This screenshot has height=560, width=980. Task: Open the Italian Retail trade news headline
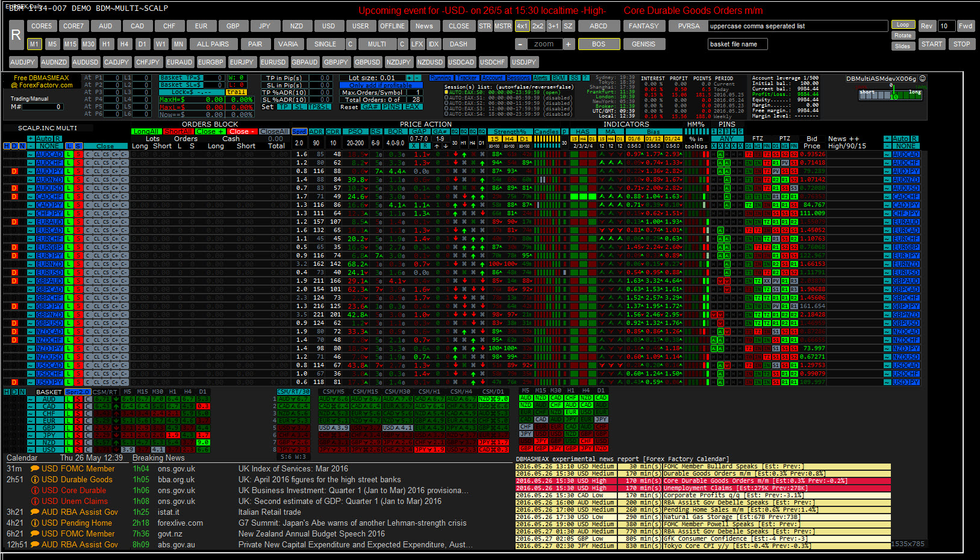point(270,512)
